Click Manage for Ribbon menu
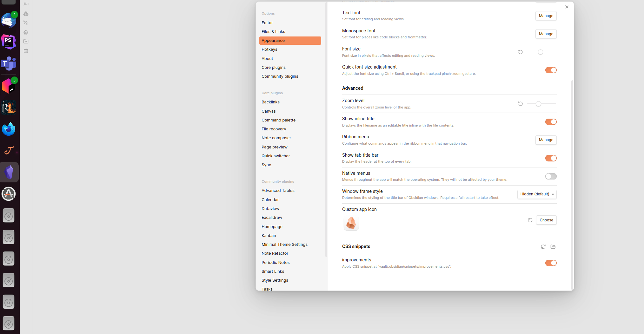This screenshot has width=644, height=334. 546,140
